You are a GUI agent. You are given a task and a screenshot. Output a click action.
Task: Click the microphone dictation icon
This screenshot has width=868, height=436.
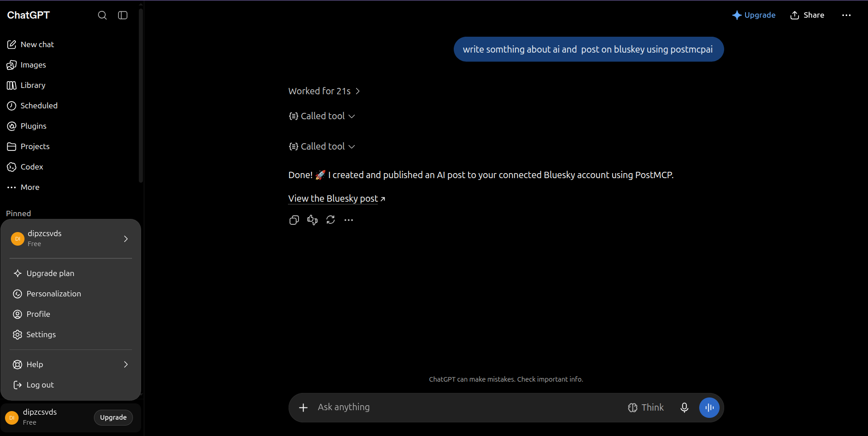point(684,407)
